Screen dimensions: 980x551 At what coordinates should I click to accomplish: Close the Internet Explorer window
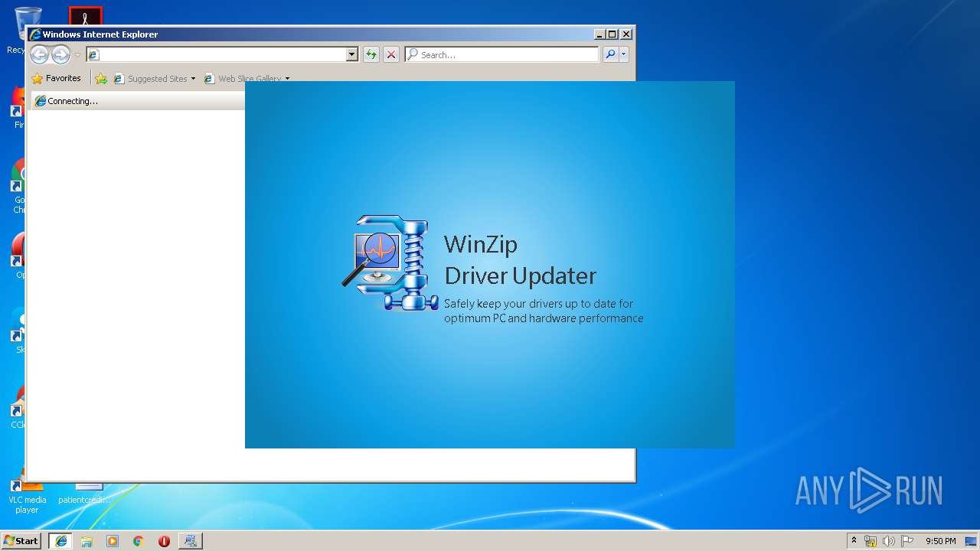coord(626,34)
